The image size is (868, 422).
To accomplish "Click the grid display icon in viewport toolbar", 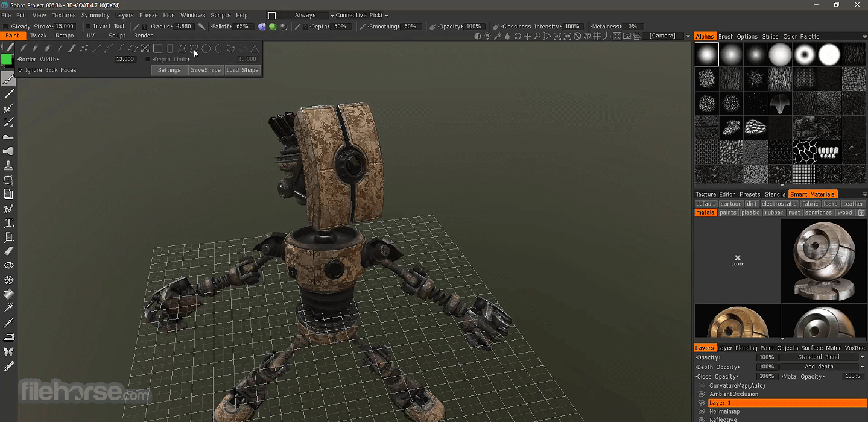I will click(597, 36).
